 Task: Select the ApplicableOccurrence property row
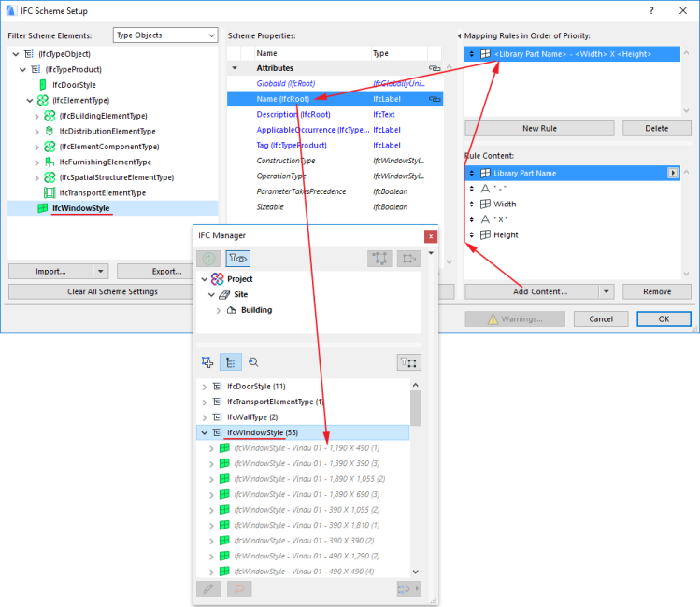[335, 130]
